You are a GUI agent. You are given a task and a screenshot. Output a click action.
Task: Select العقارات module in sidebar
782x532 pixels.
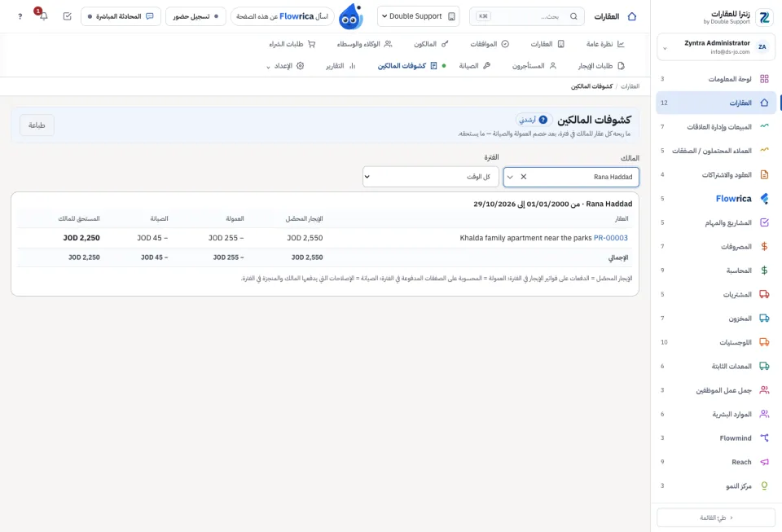pos(716,103)
